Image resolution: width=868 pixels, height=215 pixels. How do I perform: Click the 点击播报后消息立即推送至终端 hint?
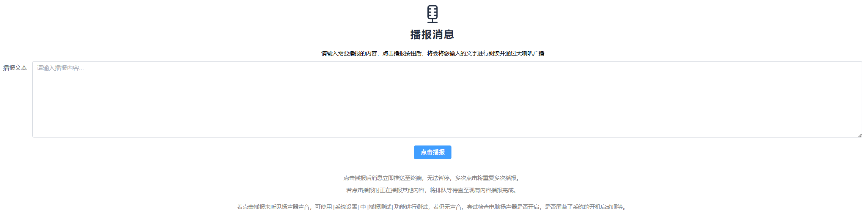382,178
